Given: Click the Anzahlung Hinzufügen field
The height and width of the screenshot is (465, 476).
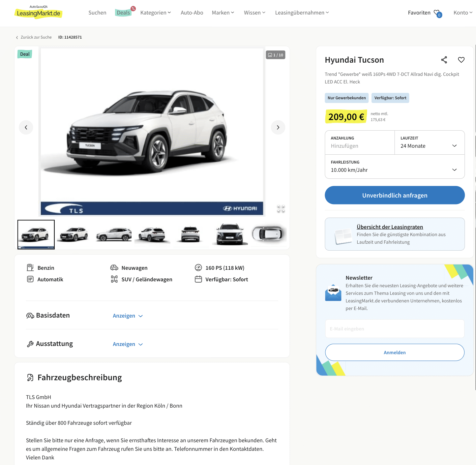Looking at the screenshot, I should click(360, 142).
